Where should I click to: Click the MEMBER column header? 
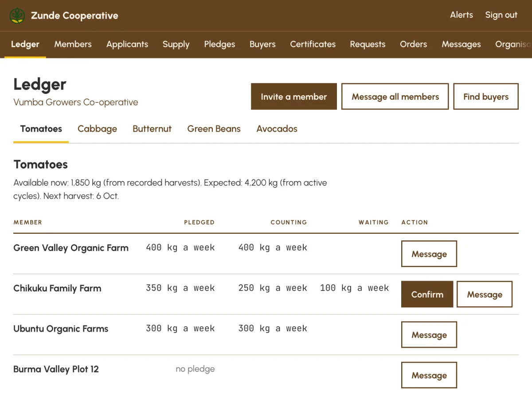(27, 222)
